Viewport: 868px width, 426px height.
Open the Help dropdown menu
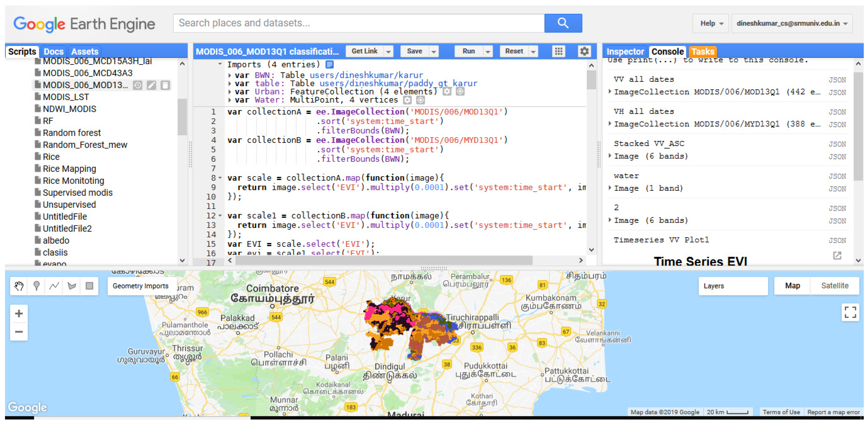[x=711, y=23]
